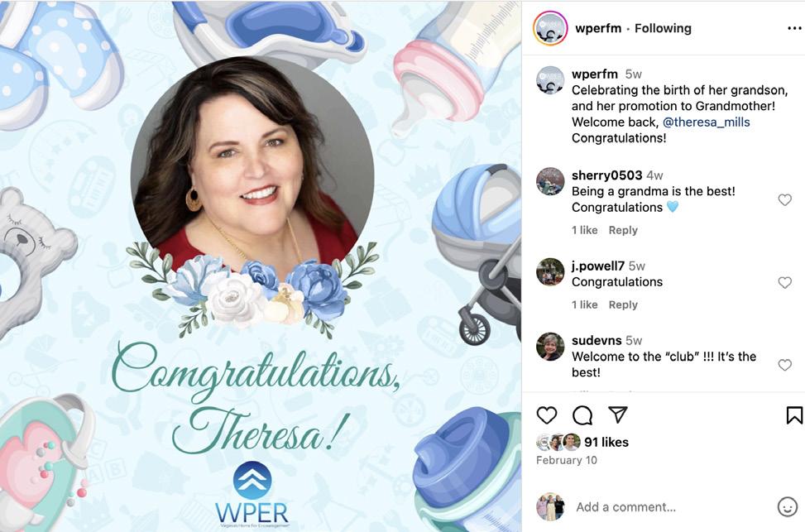
Task: Open emoji picker in comment box
Action: (787, 507)
